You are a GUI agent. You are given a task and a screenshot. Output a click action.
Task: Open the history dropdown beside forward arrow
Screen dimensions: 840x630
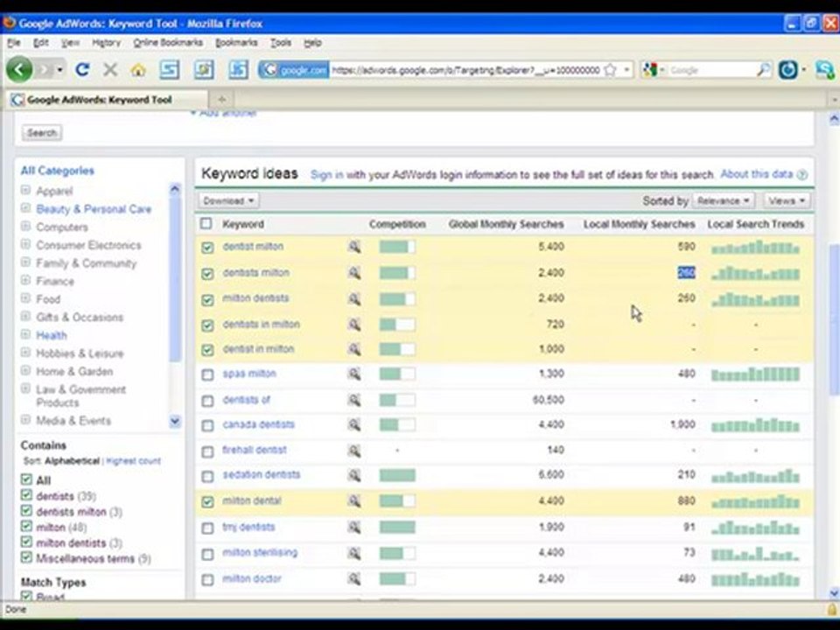click(x=60, y=70)
